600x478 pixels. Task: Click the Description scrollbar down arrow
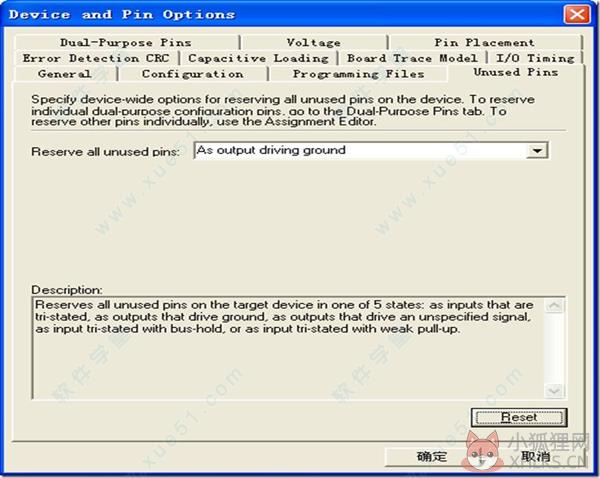[x=554, y=391]
